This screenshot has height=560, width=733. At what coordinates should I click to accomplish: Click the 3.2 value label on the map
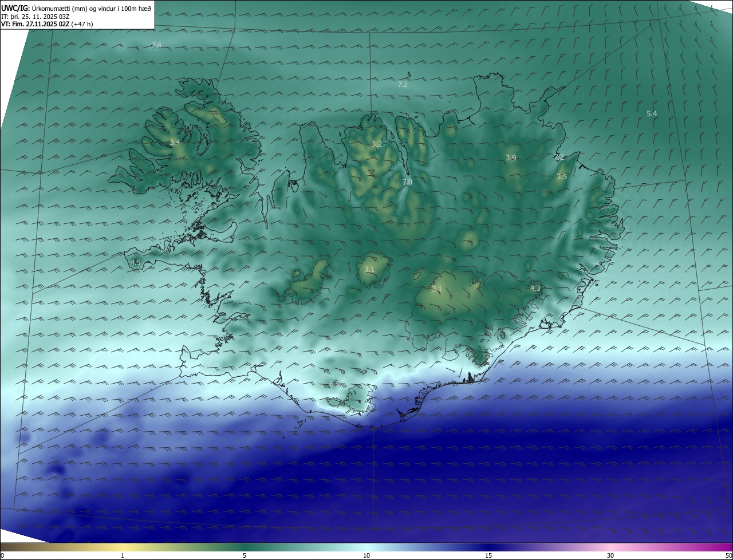click(376, 144)
